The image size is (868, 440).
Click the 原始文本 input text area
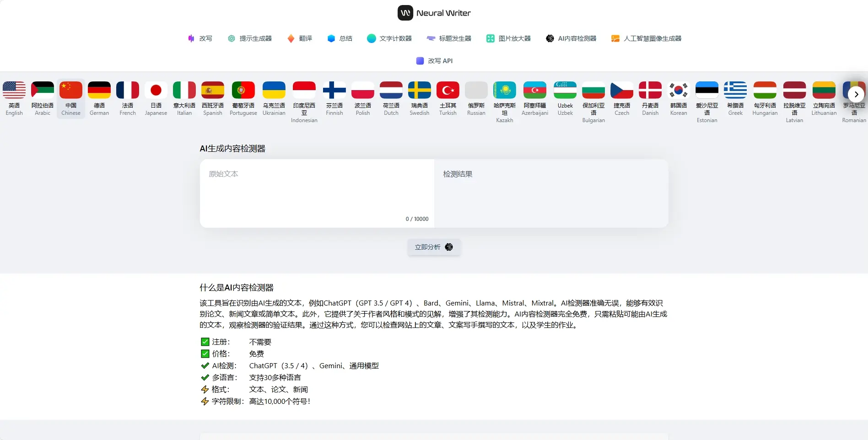tap(317, 192)
